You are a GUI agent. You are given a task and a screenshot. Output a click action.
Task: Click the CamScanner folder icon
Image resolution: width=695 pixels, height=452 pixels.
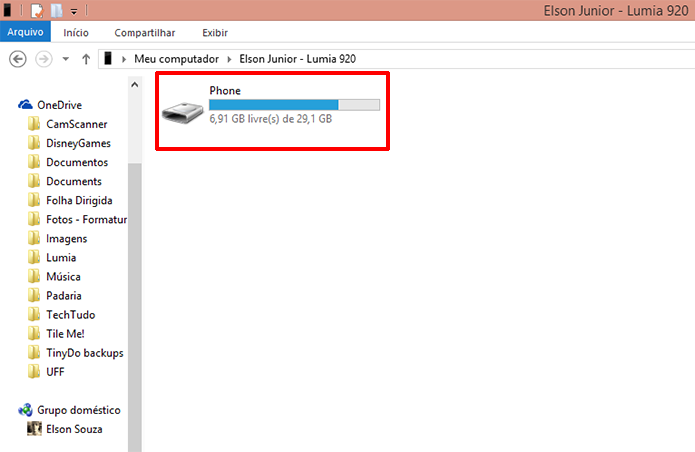pyautogui.click(x=34, y=124)
